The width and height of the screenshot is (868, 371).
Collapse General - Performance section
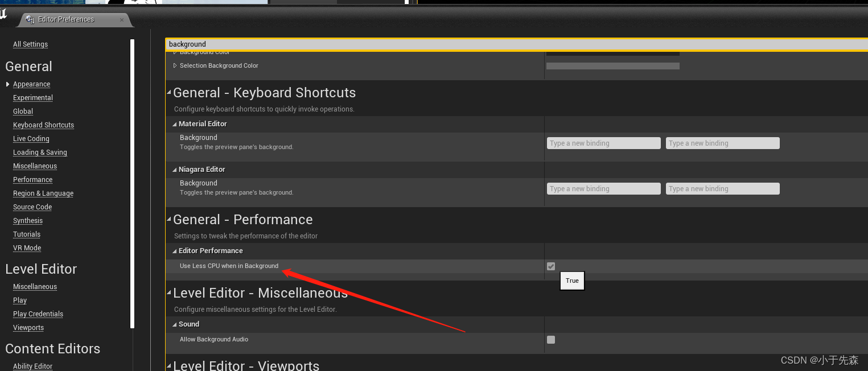click(x=169, y=220)
